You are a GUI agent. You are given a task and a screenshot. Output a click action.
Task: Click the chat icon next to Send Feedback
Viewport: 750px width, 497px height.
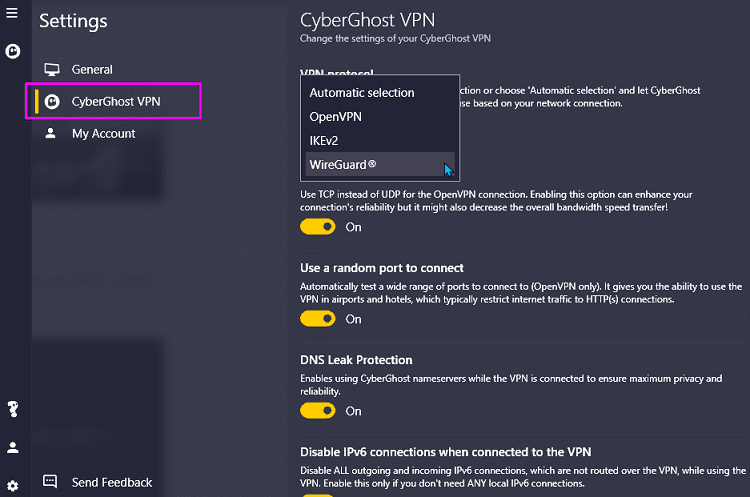[50, 481]
